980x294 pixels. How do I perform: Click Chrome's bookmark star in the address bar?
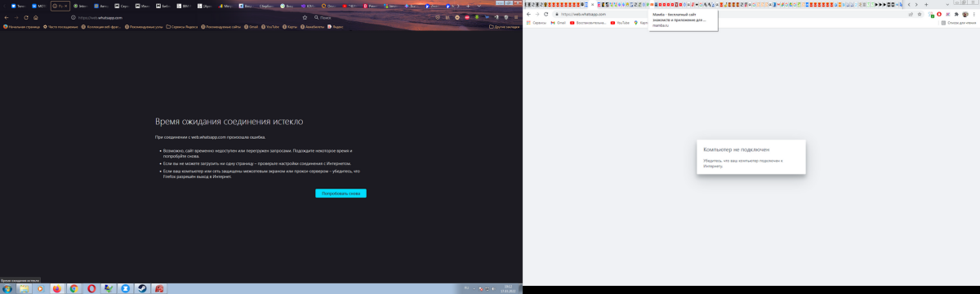920,14
